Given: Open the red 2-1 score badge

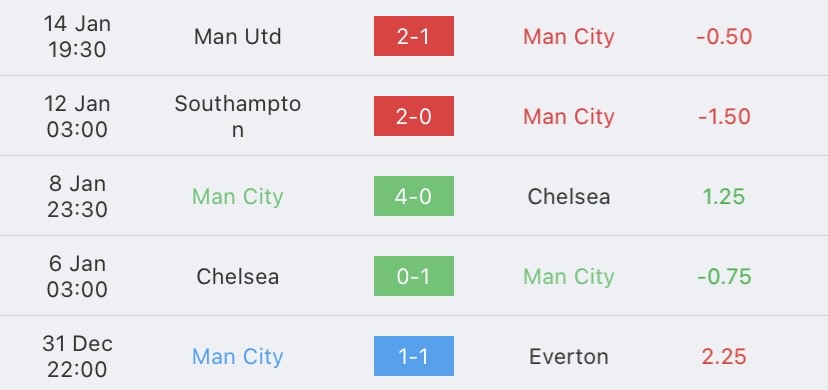Looking at the screenshot, I should point(413,36).
